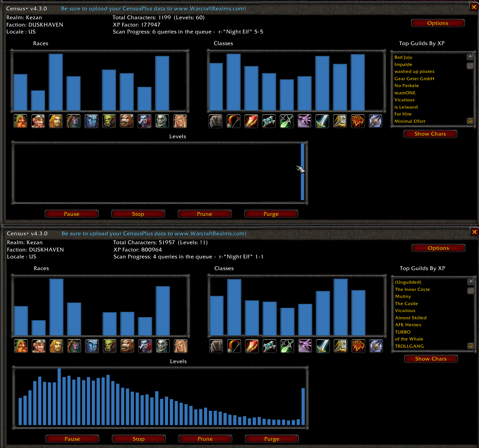Pick the Human race icon in the 51957-character window
Screen dimensions: 479x448
pos(56,346)
